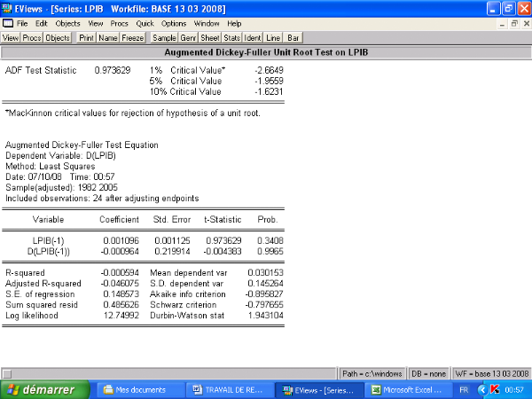Minimize the inner series window
Screen dimensions: 532x399
(x=502, y=24)
